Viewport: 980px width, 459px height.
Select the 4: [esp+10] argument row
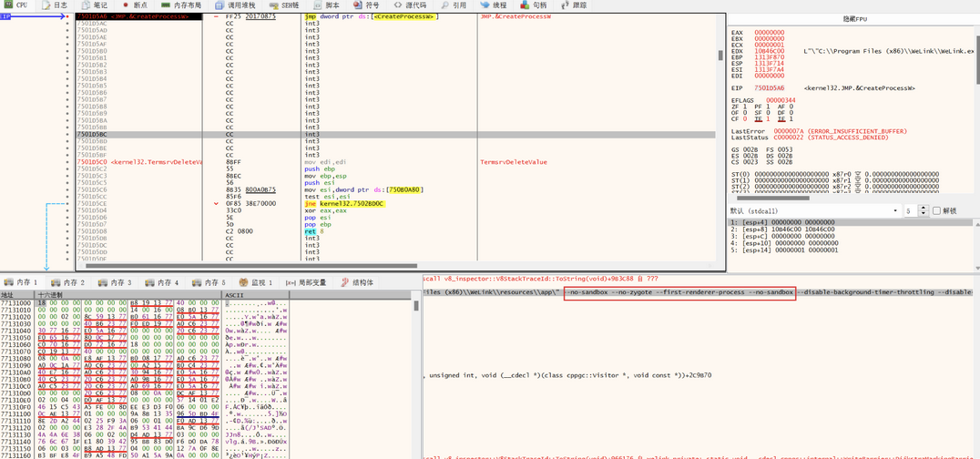point(850,243)
